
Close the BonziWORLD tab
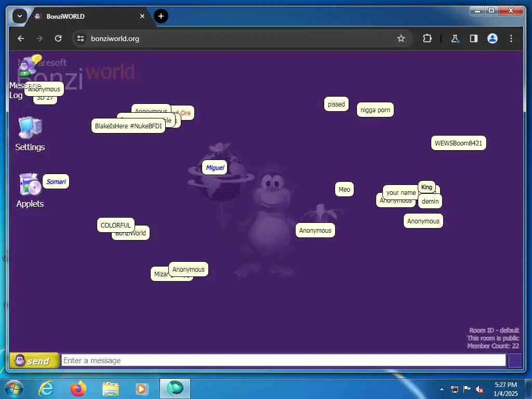pos(142,16)
